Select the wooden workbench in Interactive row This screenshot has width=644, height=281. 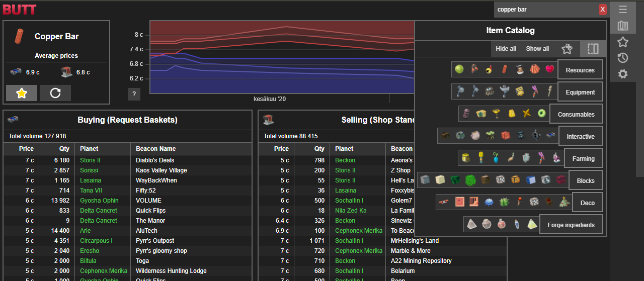coord(445,135)
